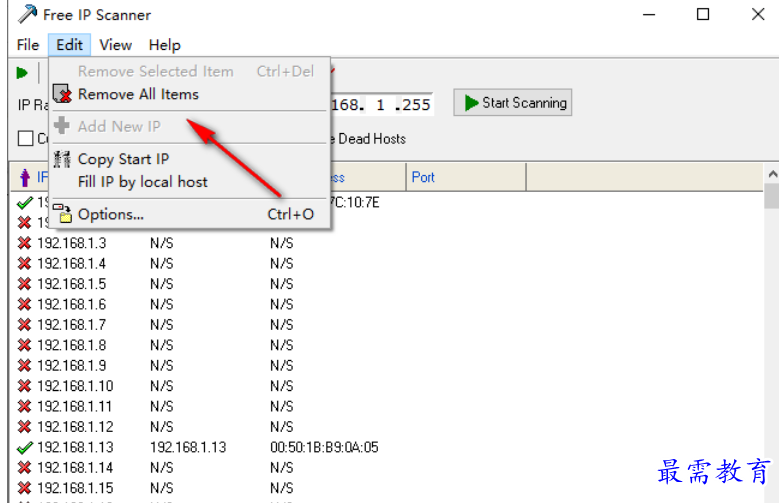Click the Copy Start IP icon
Screen dimensions: 779x503
tap(62, 159)
